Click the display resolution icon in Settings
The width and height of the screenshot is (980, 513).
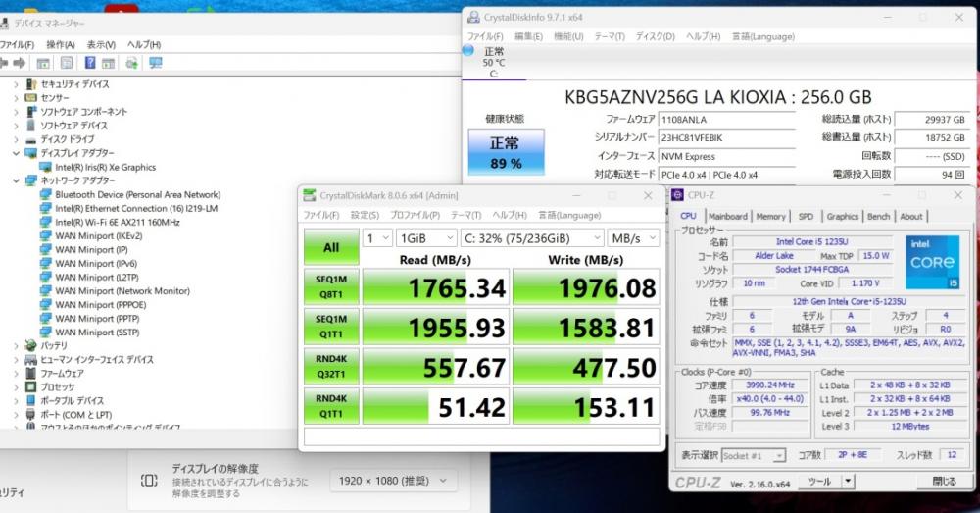[149, 481]
